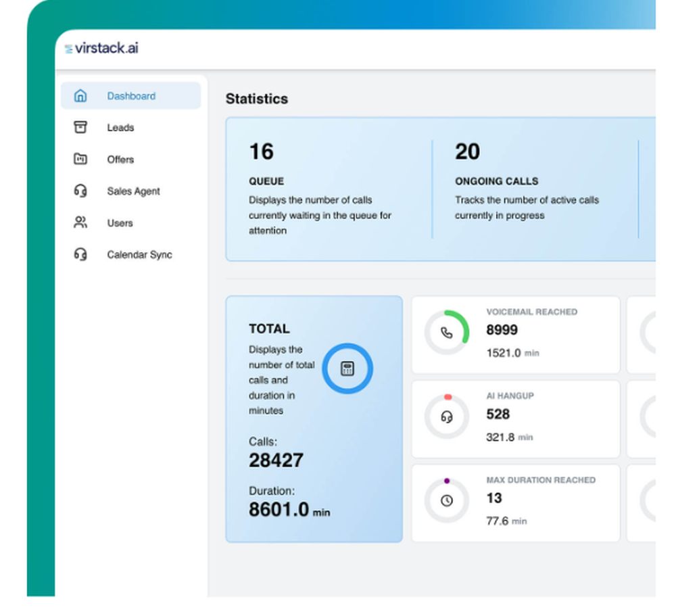Screen dimensions: 676x616
Task: Click the headset icon on AI Hangup card
Action: pos(445,418)
